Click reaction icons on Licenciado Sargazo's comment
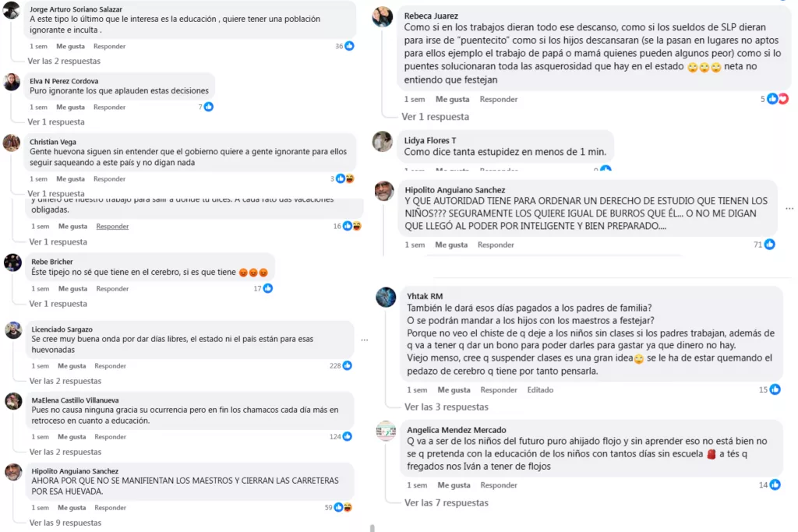Screen dimensions: 798x532 coord(347,365)
